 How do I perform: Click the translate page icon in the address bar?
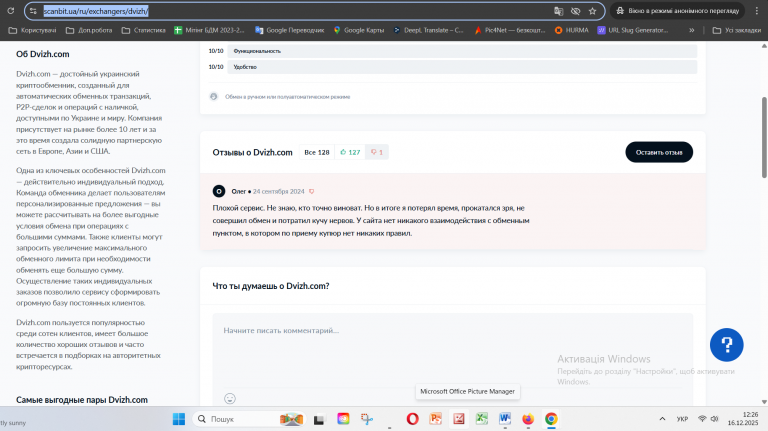(558, 11)
